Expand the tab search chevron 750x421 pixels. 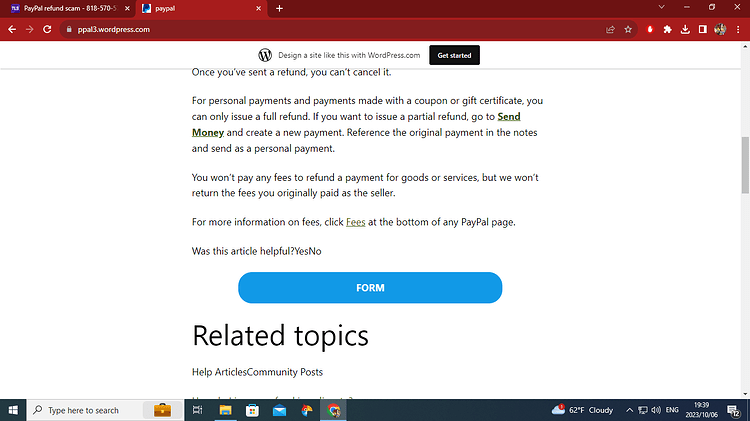pos(662,7)
